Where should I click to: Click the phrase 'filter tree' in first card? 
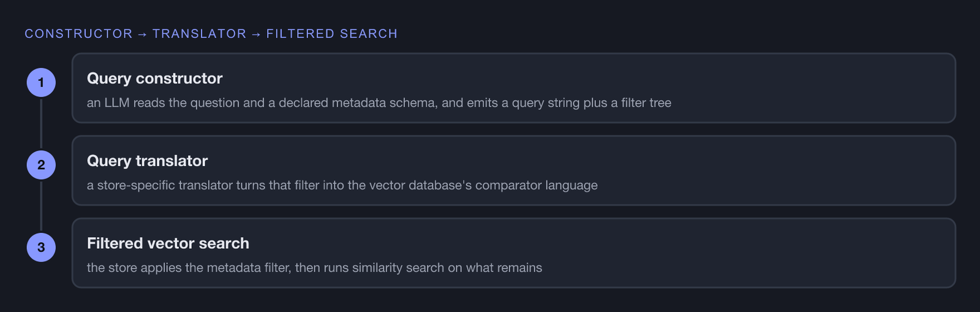[646, 103]
